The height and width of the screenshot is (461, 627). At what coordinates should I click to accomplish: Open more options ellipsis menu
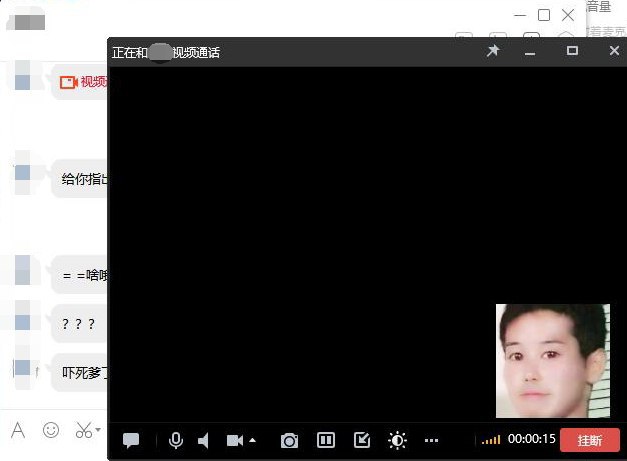pos(432,440)
